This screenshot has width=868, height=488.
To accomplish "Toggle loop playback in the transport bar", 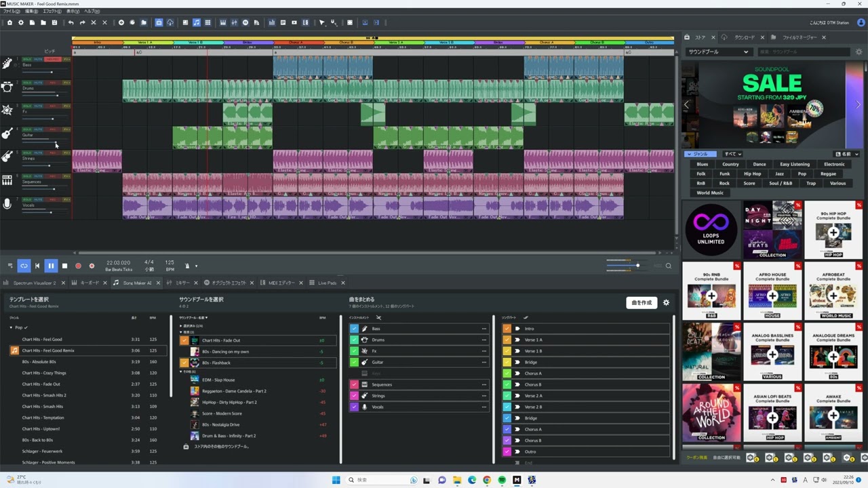I will click(24, 266).
